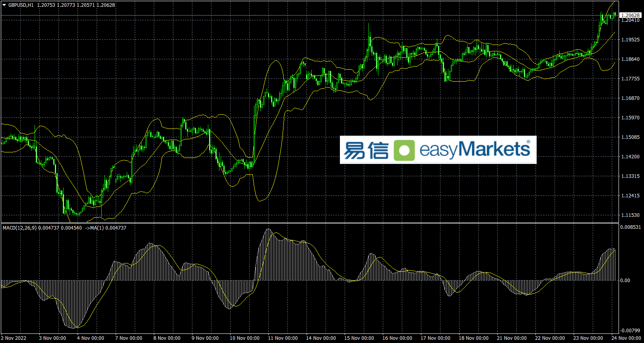Click the easyMarkets logo banner
Image resolution: width=644 pixels, height=343 pixels.
(x=438, y=150)
